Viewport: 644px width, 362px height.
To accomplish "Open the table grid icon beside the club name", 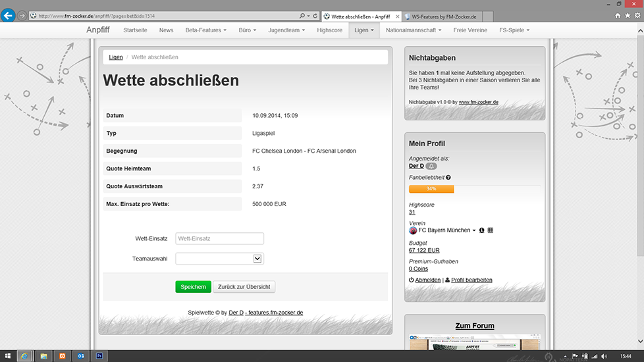I will (x=491, y=230).
